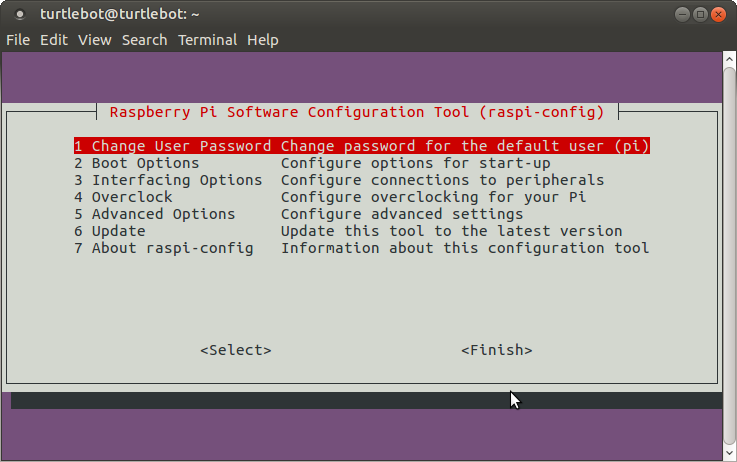This screenshot has height=462, width=737.
Task: Open the Search menu
Action: [144, 40]
